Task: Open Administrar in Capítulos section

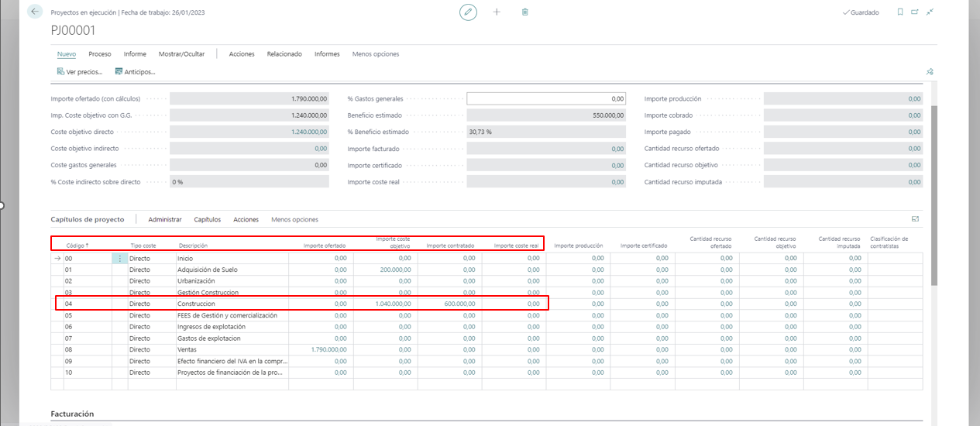Action: pyautogui.click(x=165, y=219)
